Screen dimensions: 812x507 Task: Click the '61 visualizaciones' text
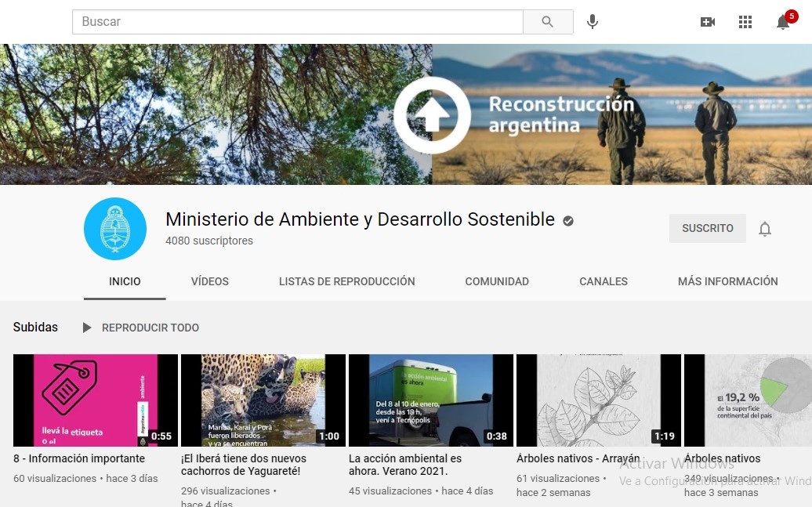[x=558, y=479]
